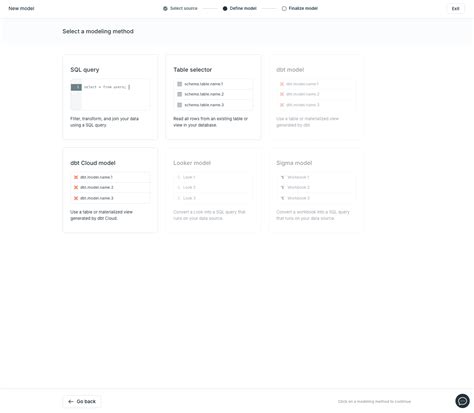474x413 pixels.
Task: Select the Sigma model card
Action: 316,190
